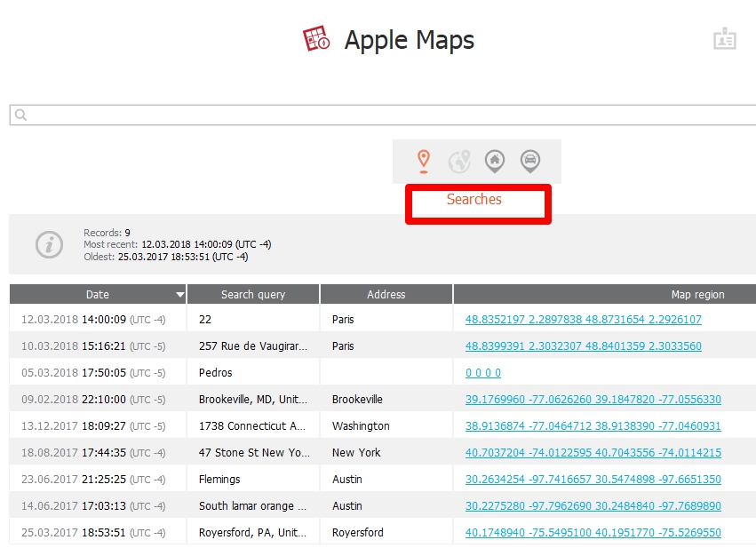Select the New York address cell
The height and width of the screenshot is (548, 756).
(386, 453)
